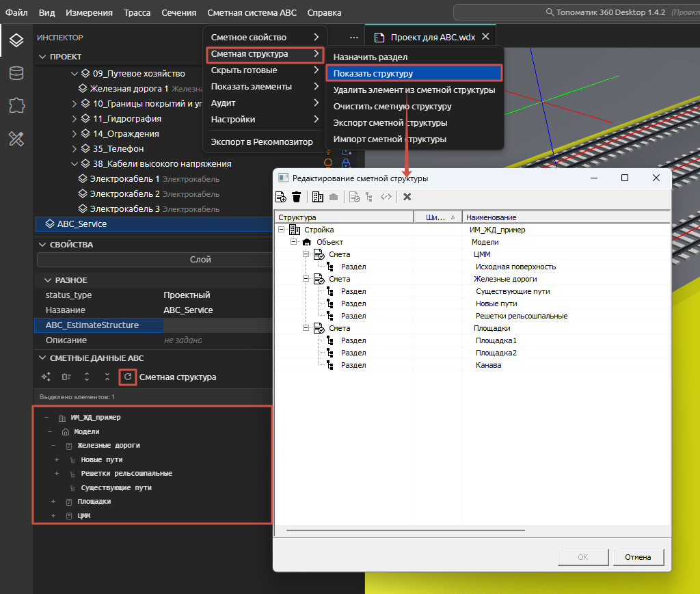This screenshot has width=700, height=594.
Task: Click the ABC_EstimateStructure value field
Action: (218, 325)
